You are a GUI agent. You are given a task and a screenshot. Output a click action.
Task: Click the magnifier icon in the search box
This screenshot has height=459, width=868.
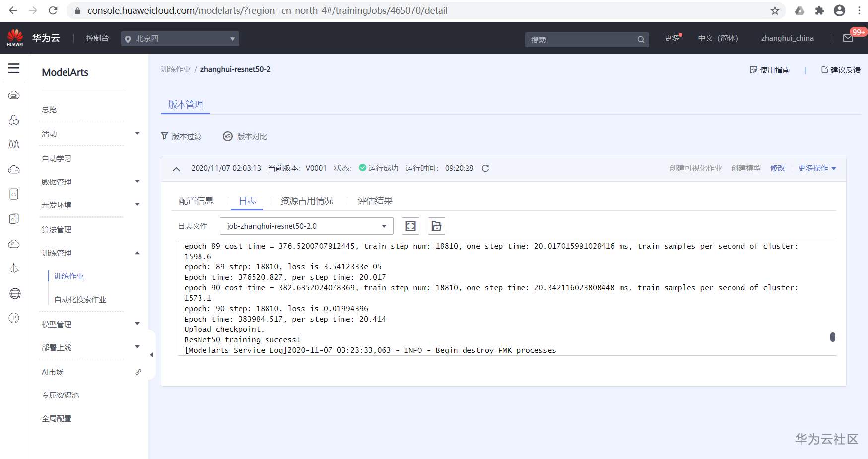[x=641, y=40]
